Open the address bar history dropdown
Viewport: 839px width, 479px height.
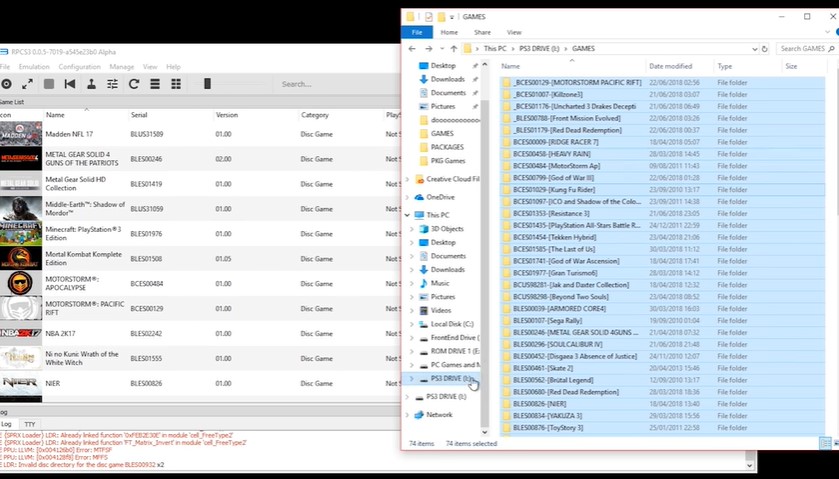tap(754, 49)
